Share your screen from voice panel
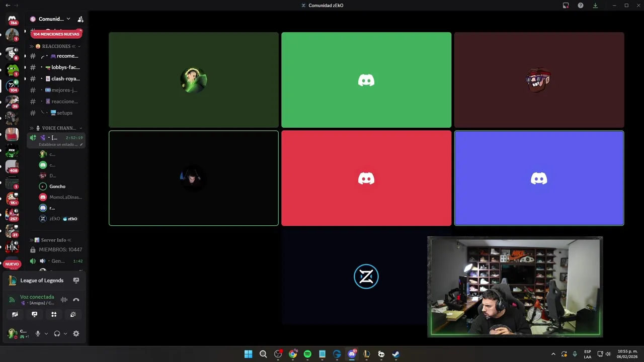 point(34,314)
